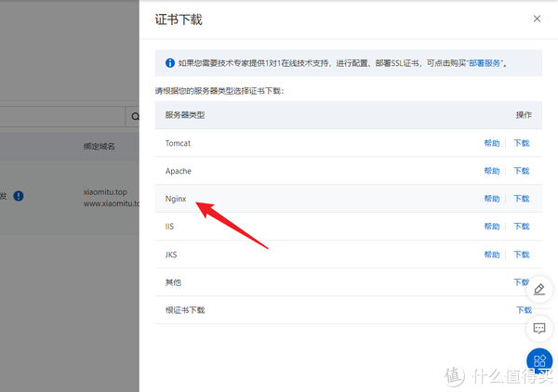Click the 绑定域名 column header in background
Image resolution: width=558 pixels, height=392 pixels.
[99, 146]
